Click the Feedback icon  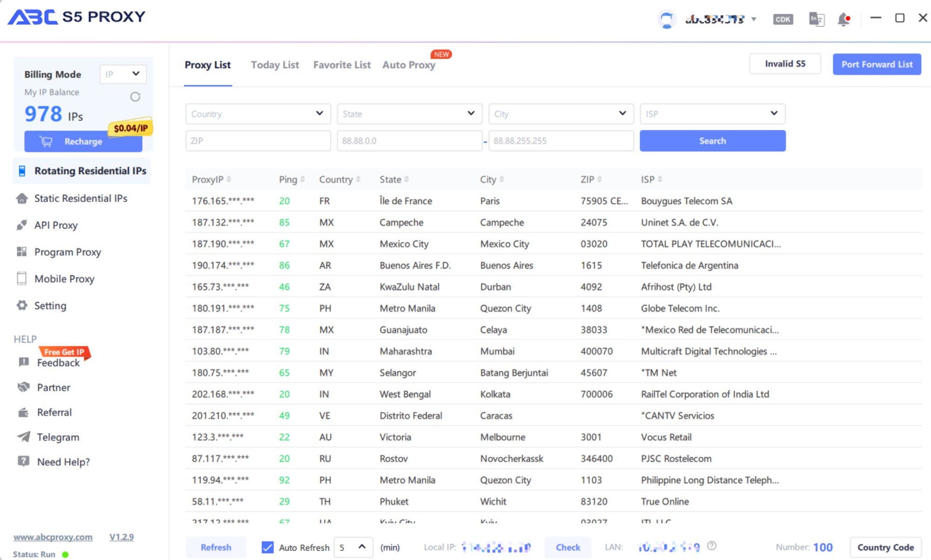[x=23, y=362]
